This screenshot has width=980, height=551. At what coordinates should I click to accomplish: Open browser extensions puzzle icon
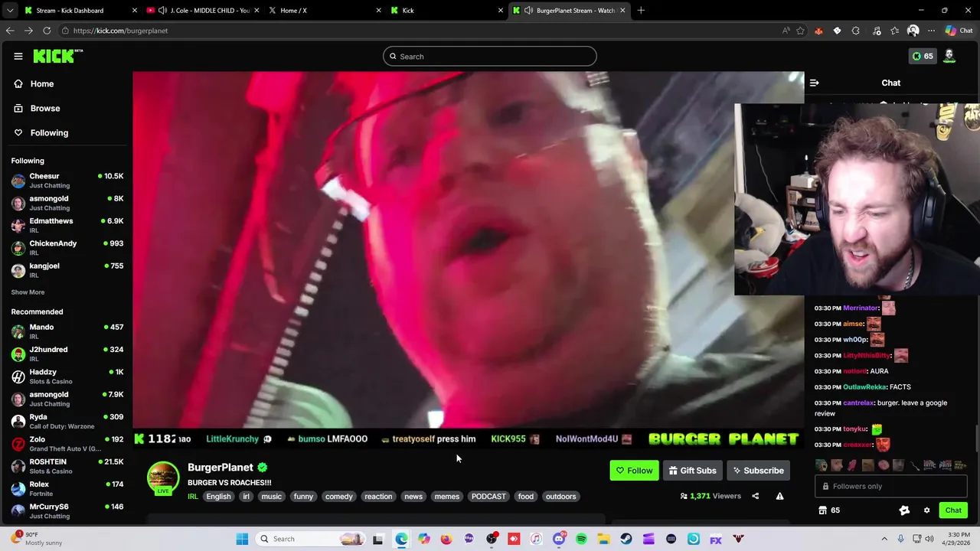pyautogui.click(x=855, y=31)
